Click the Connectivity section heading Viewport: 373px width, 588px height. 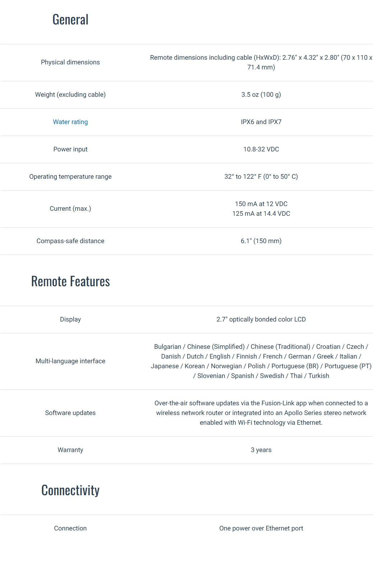click(x=70, y=490)
